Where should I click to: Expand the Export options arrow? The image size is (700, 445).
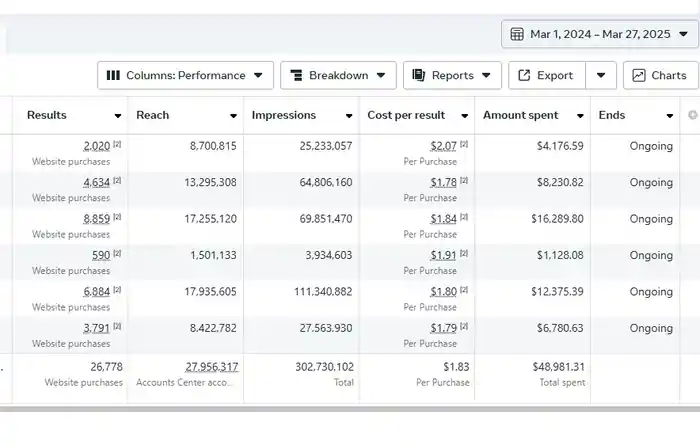pyautogui.click(x=601, y=75)
